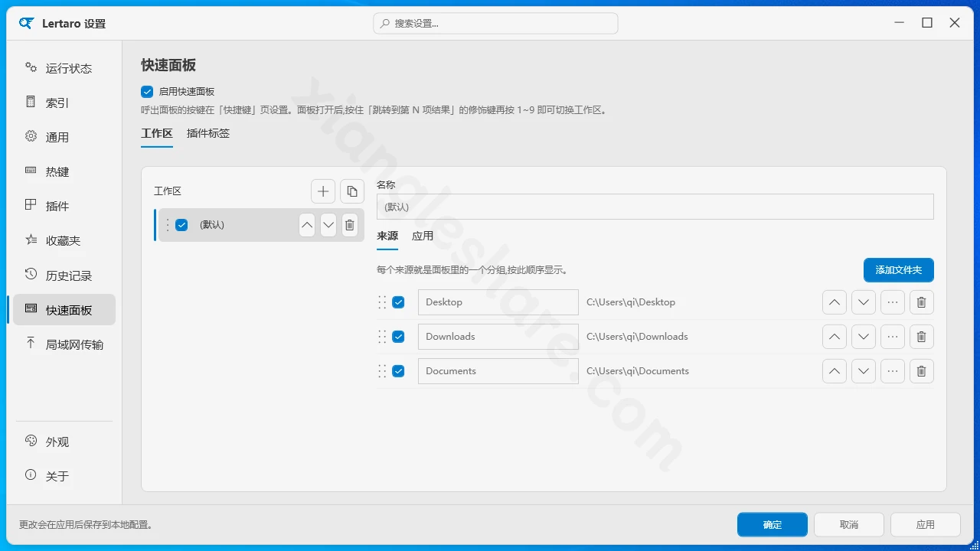Click Desktop name field
This screenshot has width=980, height=551.
click(x=498, y=302)
